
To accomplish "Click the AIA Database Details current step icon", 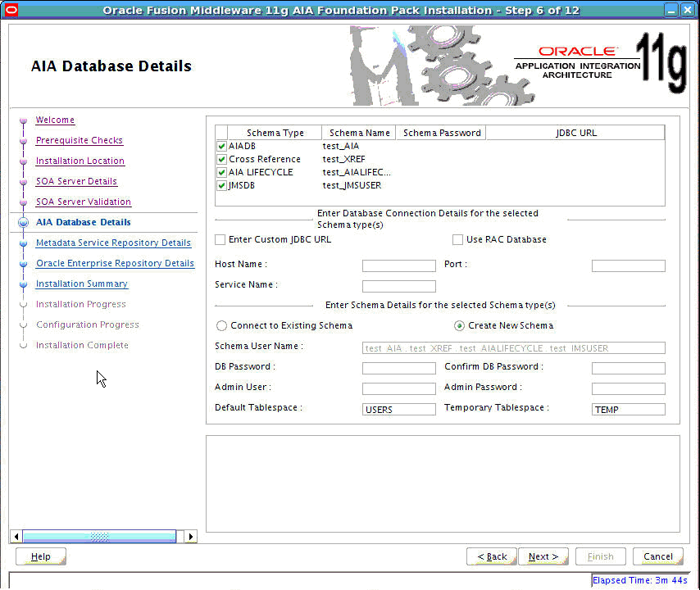I will tap(23, 222).
